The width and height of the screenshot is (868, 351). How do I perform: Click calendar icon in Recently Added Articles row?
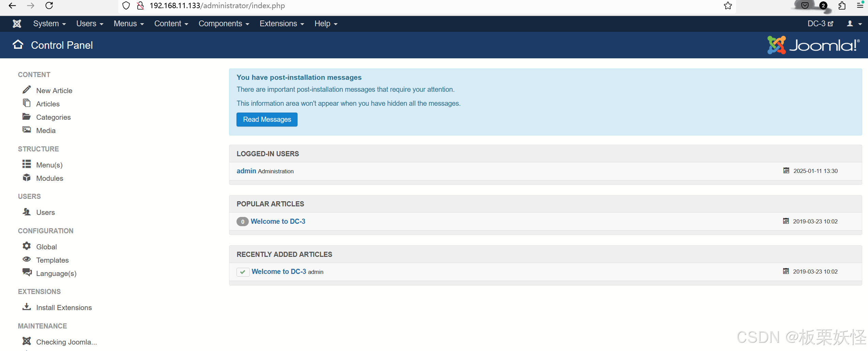(x=786, y=271)
